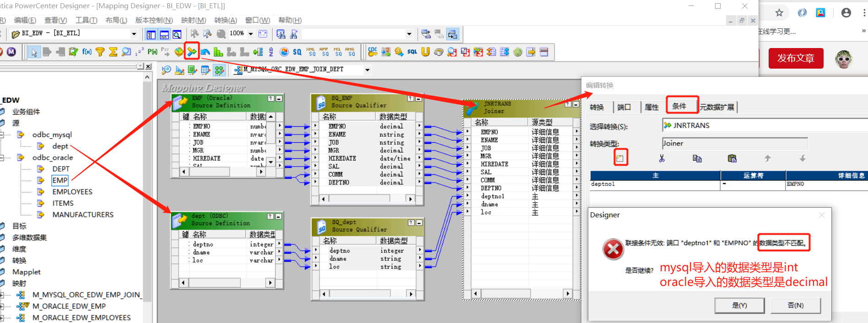Image resolution: width=868 pixels, height=323 pixels.
Task: Collapse the odbc_oracle tree node
Action: (x=2, y=157)
